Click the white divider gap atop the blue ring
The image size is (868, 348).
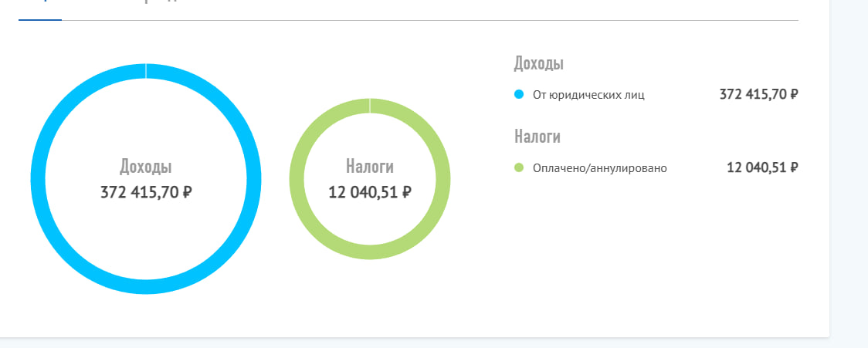[x=146, y=71]
